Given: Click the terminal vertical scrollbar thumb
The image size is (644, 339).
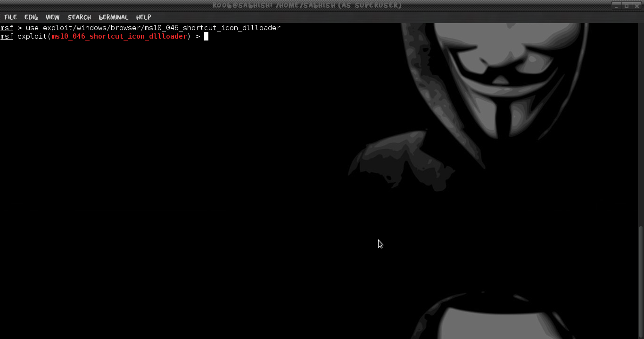Looking at the screenshot, I should 641,282.
